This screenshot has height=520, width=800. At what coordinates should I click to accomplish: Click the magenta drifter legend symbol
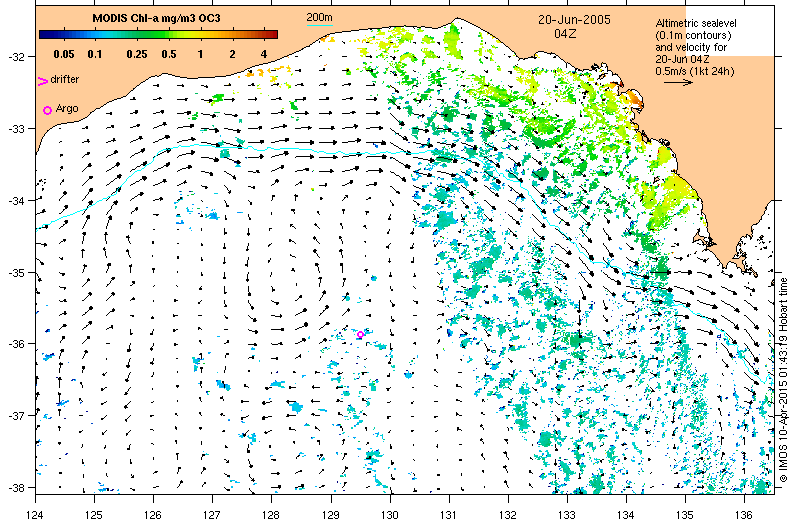(x=43, y=81)
